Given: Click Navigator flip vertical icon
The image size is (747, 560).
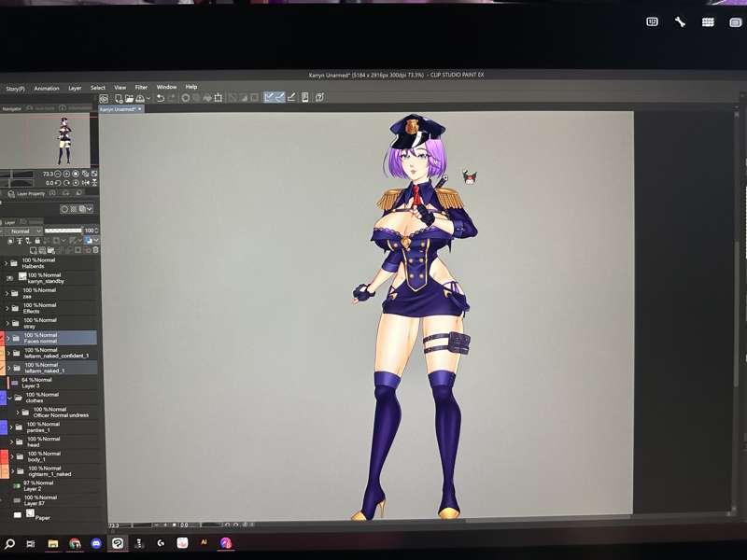Looking at the screenshot, I should (x=94, y=183).
